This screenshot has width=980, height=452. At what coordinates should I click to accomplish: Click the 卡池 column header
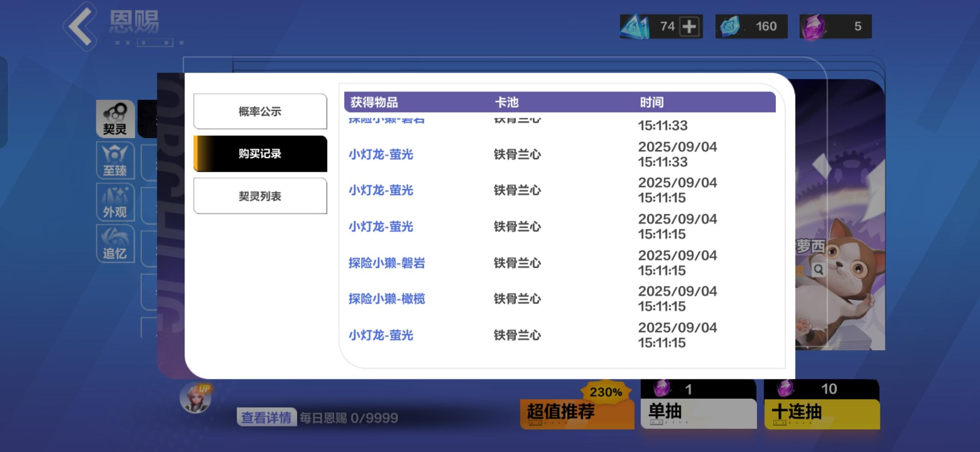tap(507, 102)
